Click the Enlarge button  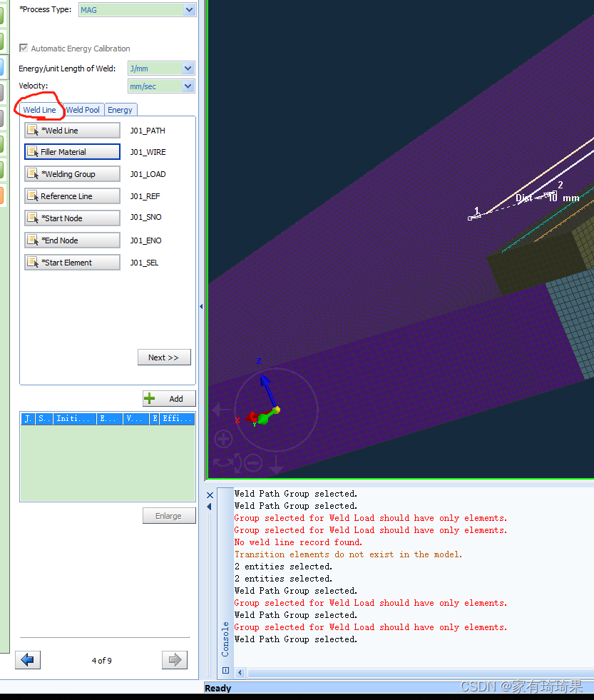point(169,515)
